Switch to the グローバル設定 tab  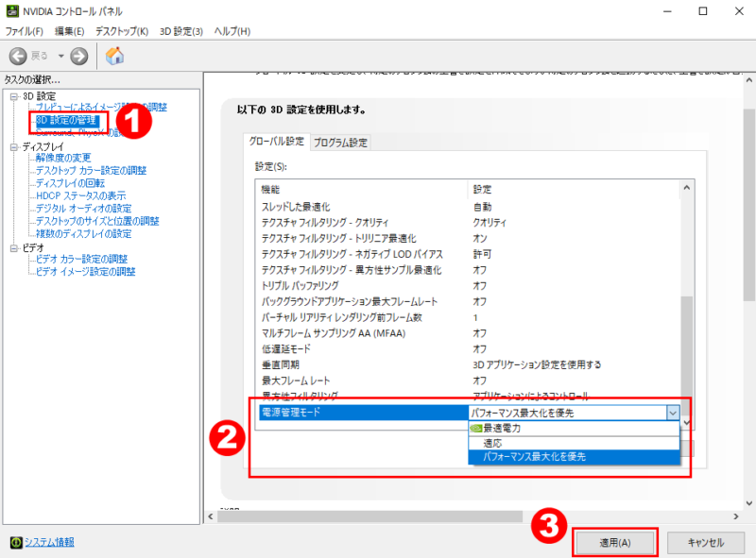click(x=277, y=142)
